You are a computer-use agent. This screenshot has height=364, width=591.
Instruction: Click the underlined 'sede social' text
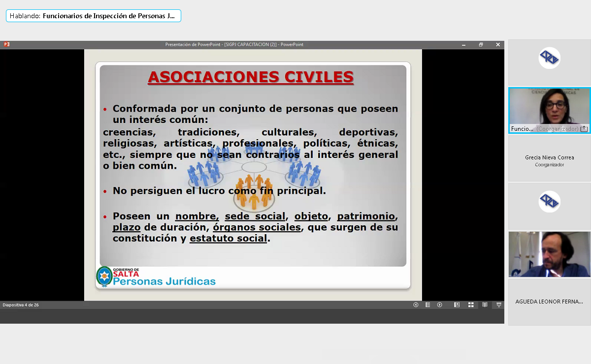point(255,216)
